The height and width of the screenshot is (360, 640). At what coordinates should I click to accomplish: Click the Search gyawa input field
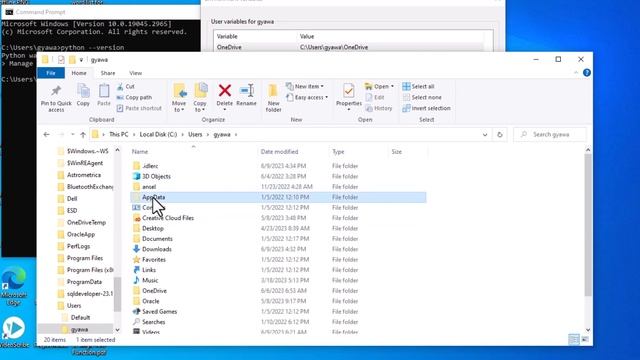(x=550, y=134)
